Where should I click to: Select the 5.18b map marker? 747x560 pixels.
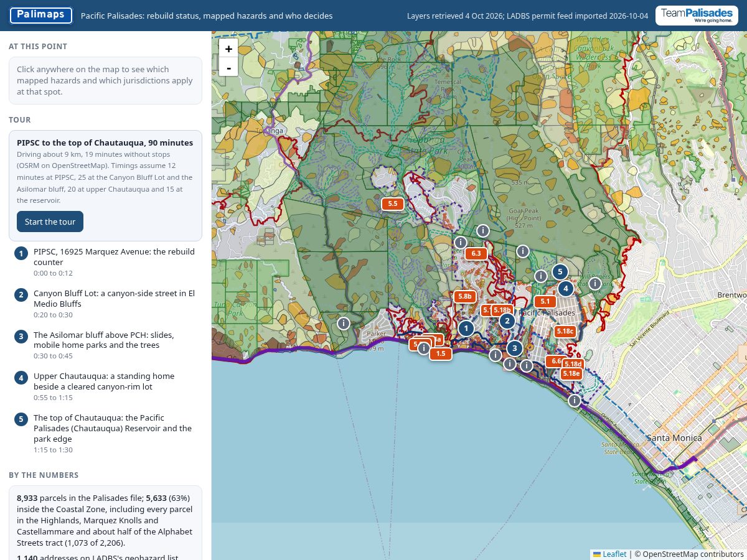(x=502, y=310)
